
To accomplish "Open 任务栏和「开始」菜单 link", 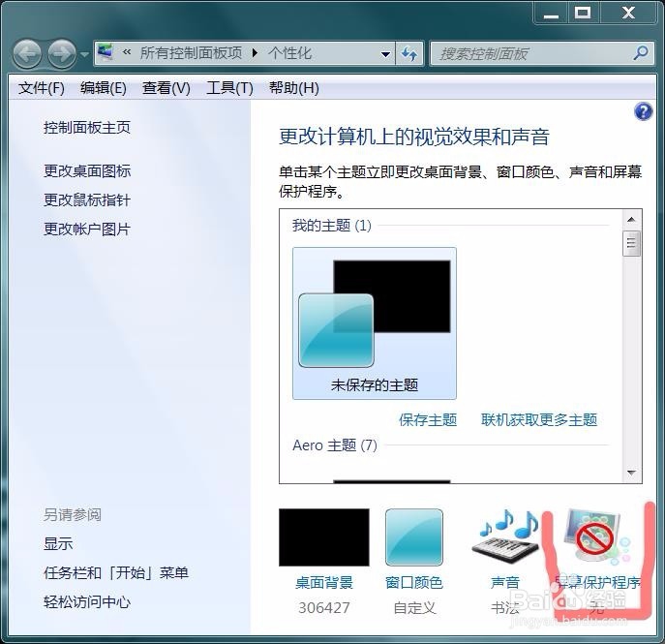I will coord(116,573).
